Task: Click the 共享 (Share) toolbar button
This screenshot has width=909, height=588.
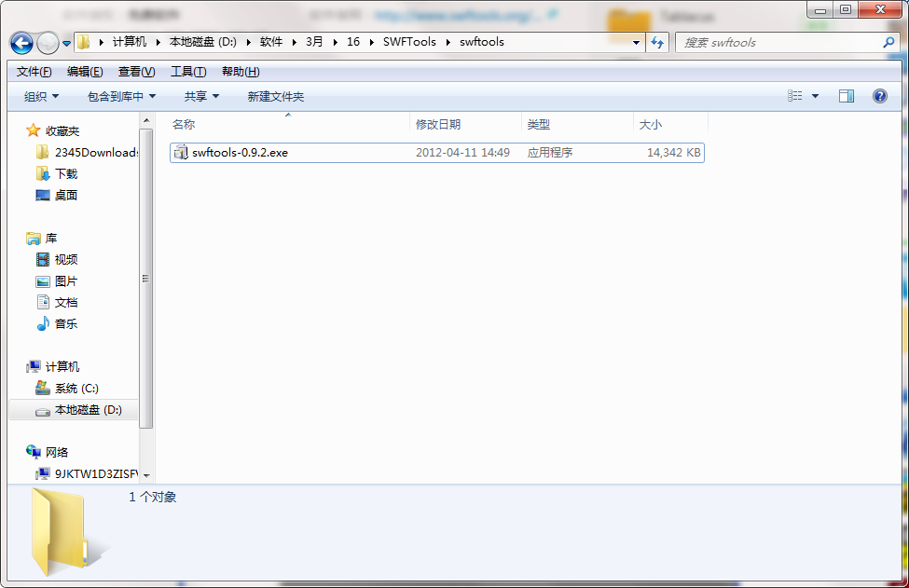Action: pos(198,96)
